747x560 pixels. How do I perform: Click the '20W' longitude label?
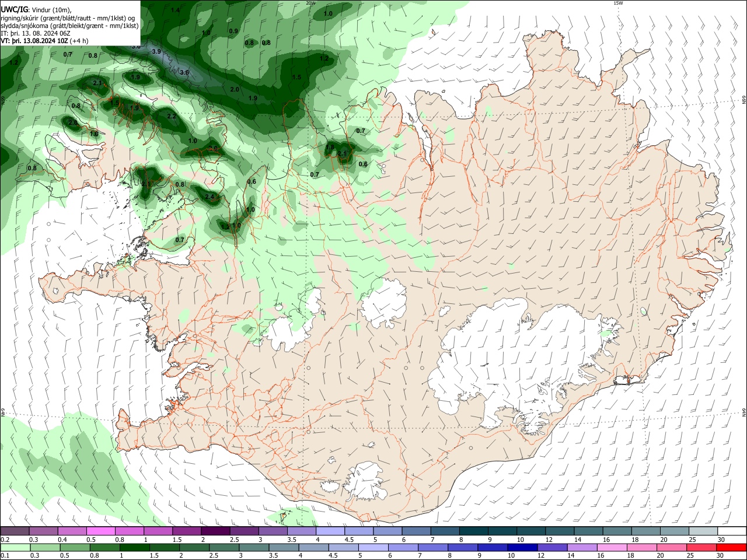[x=310, y=3]
